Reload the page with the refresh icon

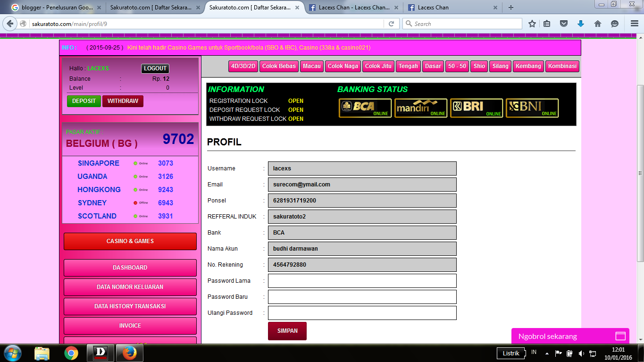click(x=391, y=24)
